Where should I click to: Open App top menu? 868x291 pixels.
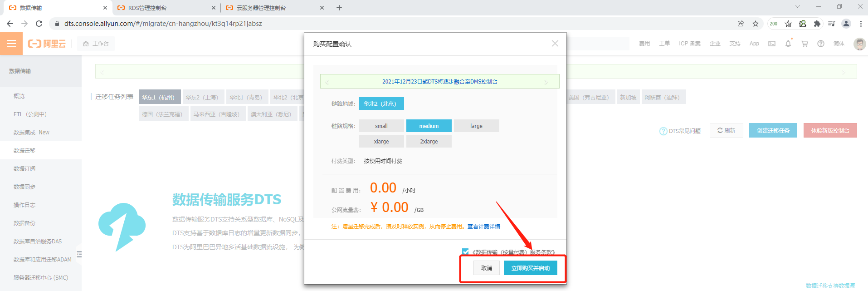754,44
